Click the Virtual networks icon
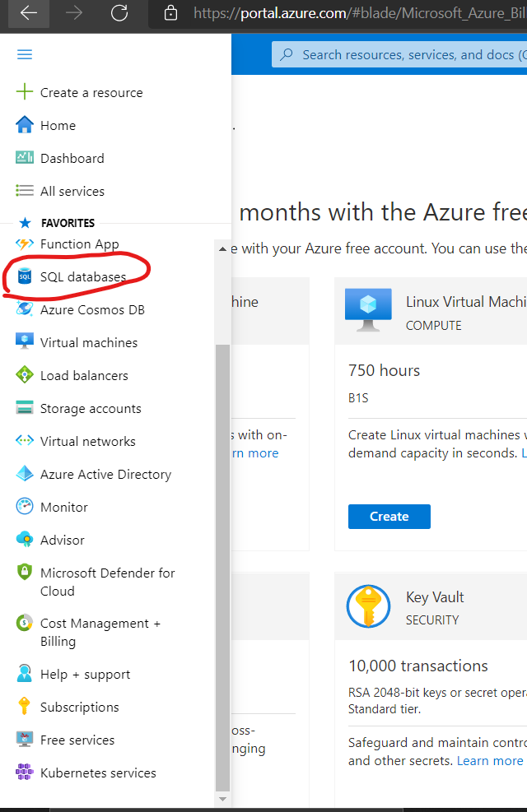The height and width of the screenshot is (812, 527). (x=25, y=440)
